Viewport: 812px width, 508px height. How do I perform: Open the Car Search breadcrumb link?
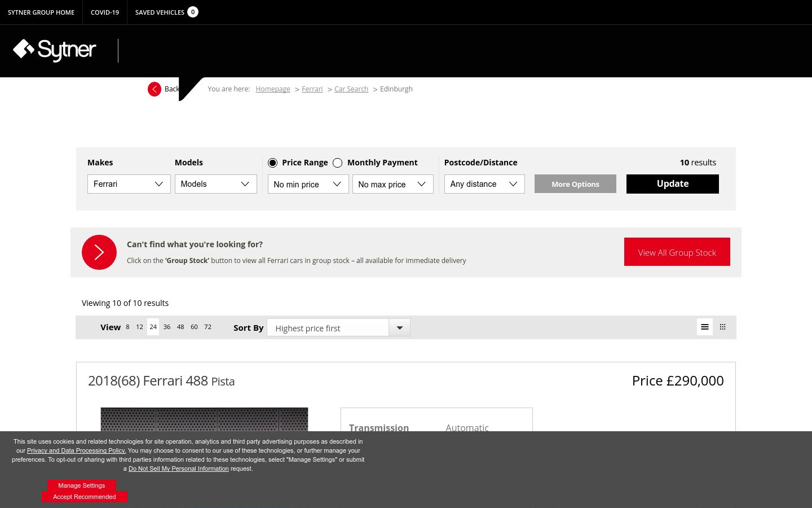pos(351,89)
